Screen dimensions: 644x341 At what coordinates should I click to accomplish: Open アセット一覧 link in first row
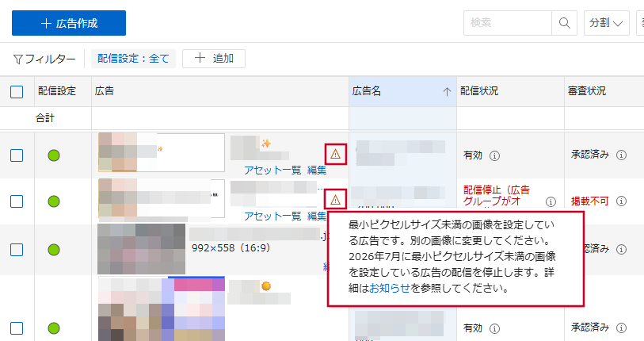pos(272,170)
